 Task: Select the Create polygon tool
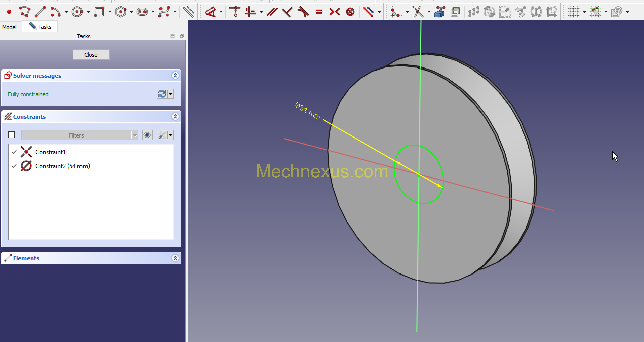[x=121, y=11]
